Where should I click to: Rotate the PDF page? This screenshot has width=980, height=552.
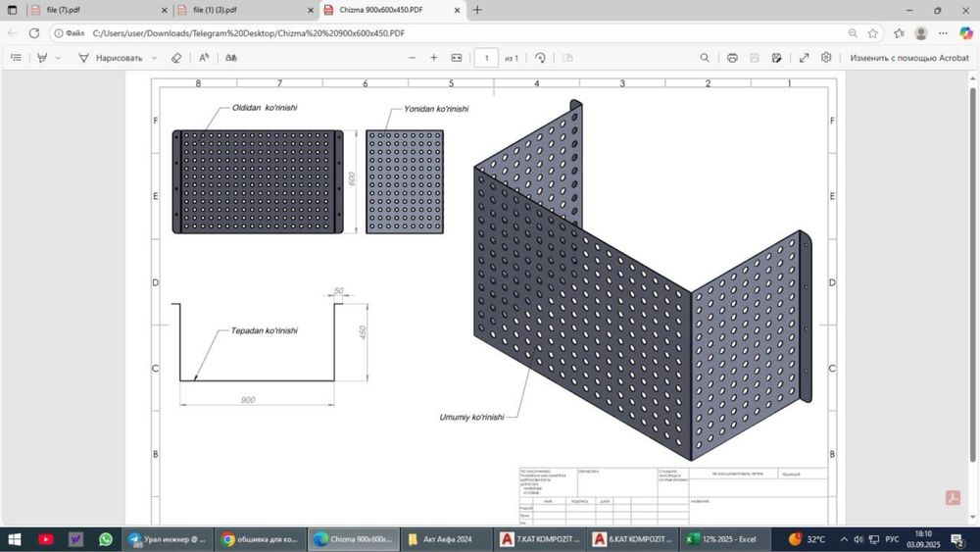click(541, 58)
